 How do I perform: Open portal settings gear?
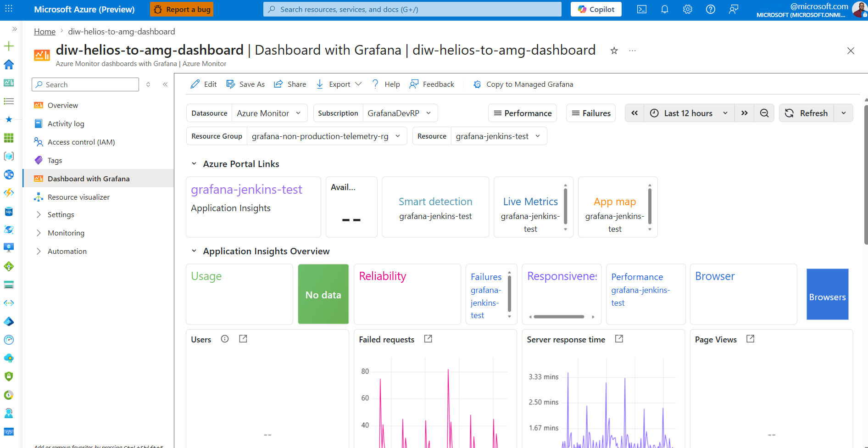click(688, 9)
